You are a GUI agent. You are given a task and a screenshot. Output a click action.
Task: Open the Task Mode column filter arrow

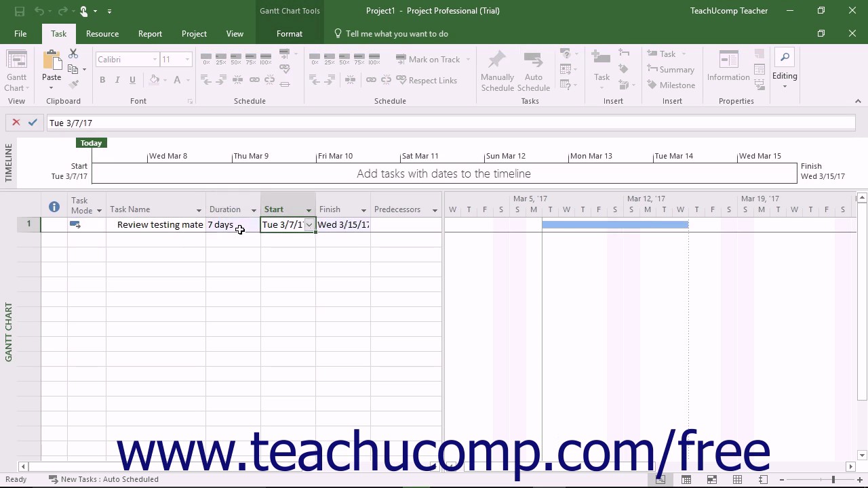(99, 210)
